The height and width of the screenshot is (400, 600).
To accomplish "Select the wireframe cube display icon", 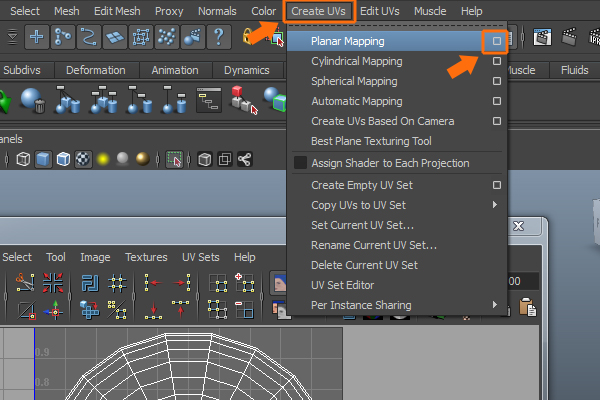I will point(22,159).
